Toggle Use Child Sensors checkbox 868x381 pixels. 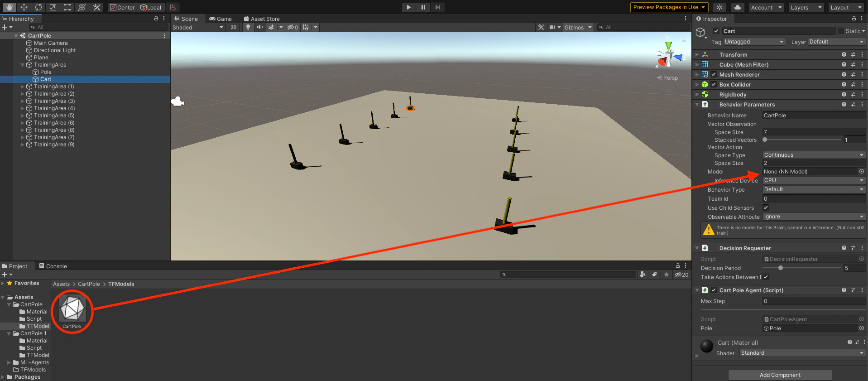pos(766,207)
